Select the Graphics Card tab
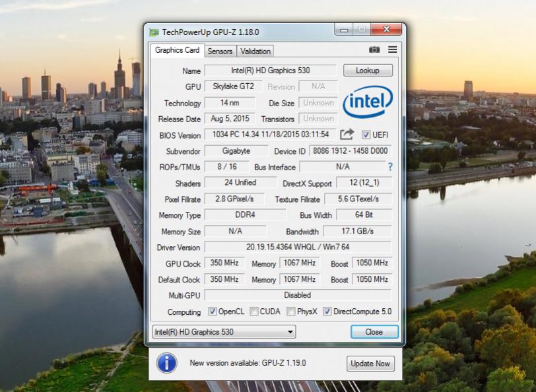536x392 pixels. coord(177,50)
